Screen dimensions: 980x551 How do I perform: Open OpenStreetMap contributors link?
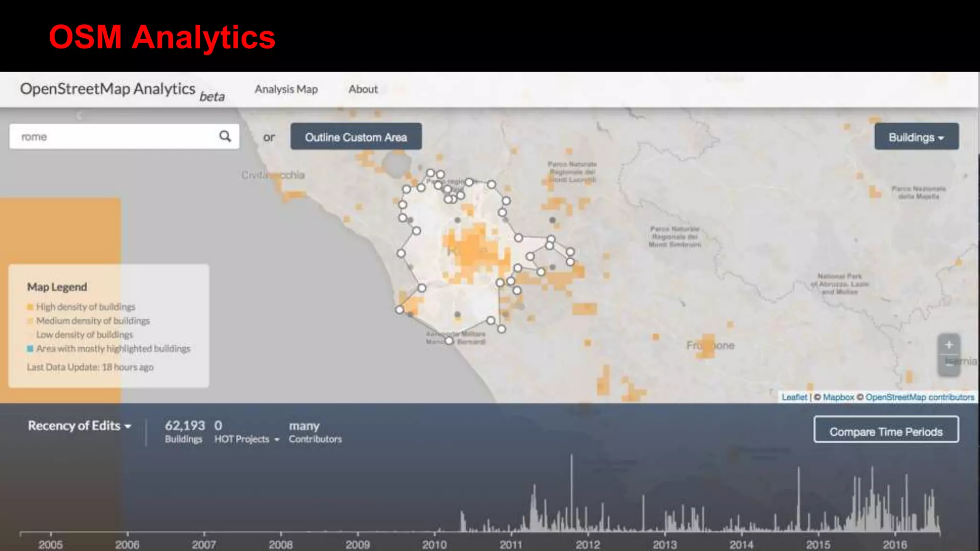tap(920, 397)
